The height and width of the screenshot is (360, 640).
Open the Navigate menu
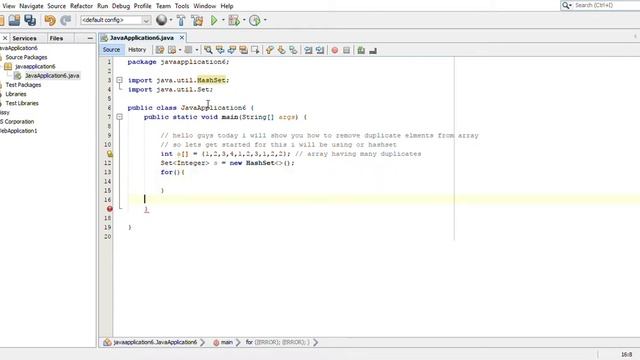31,6
